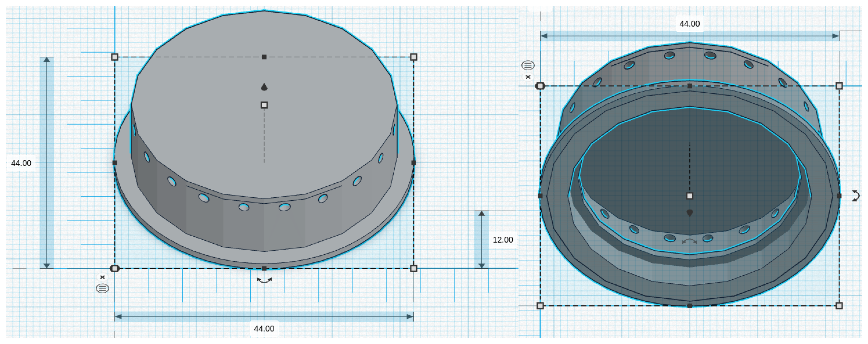Click bottom-right white corner handle of left object
Screen dimensions: 868x344
414,268
